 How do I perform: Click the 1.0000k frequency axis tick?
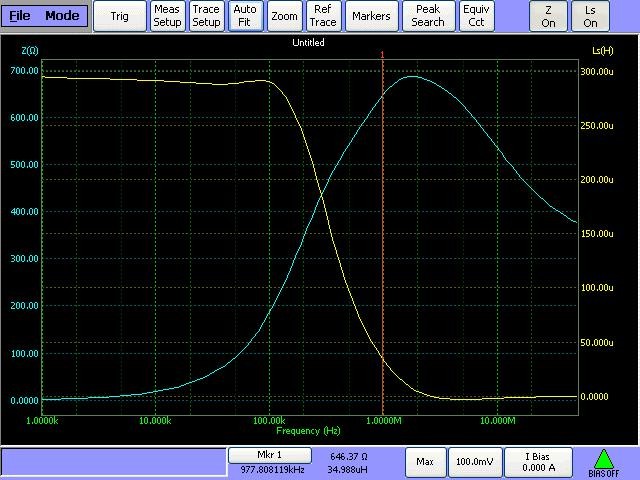pyautogui.click(x=42, y=421)
